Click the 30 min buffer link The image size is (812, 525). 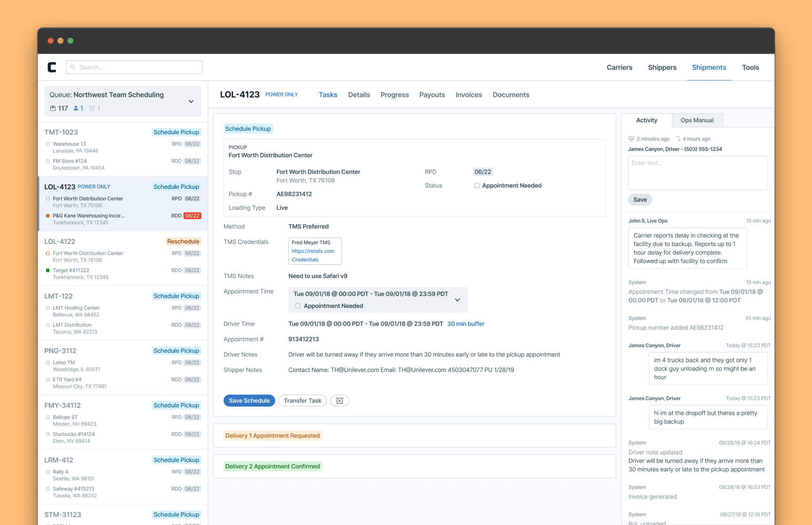[x=466, y=324]
